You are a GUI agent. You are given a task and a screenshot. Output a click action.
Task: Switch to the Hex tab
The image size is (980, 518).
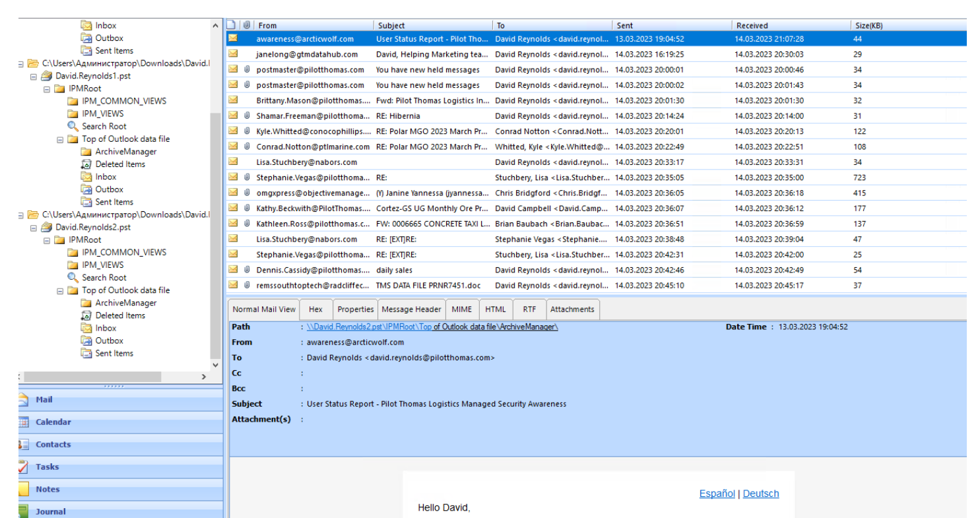click(x=315, y=309)
